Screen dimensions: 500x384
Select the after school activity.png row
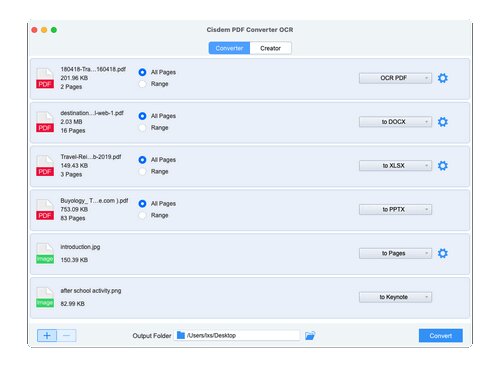tap(250, 297)
